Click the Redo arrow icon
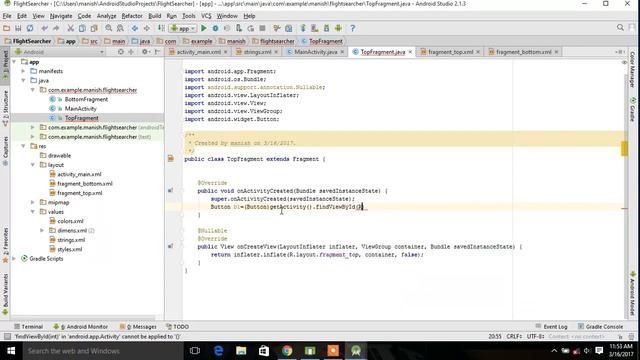The height and width of the screenshot is (360, 640). 56,28
